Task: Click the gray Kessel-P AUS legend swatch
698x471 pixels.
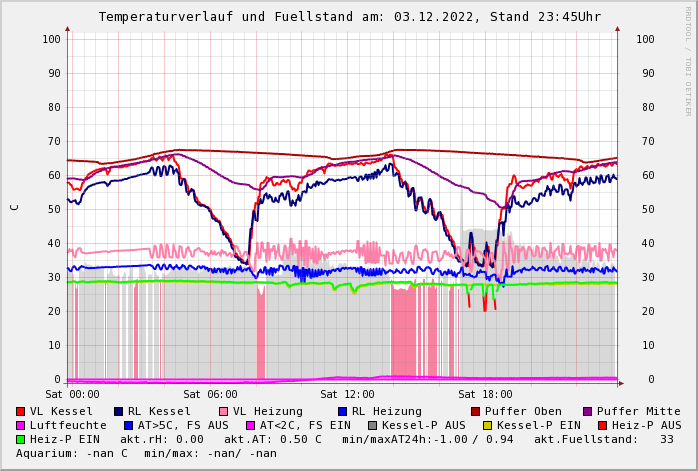Action: point(373,425)
